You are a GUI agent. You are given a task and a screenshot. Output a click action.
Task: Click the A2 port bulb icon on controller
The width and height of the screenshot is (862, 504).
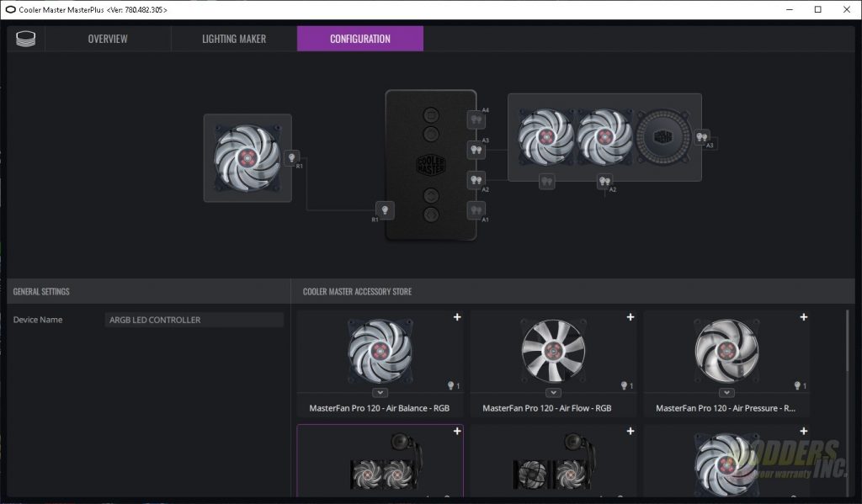click(x=476, y=180)
